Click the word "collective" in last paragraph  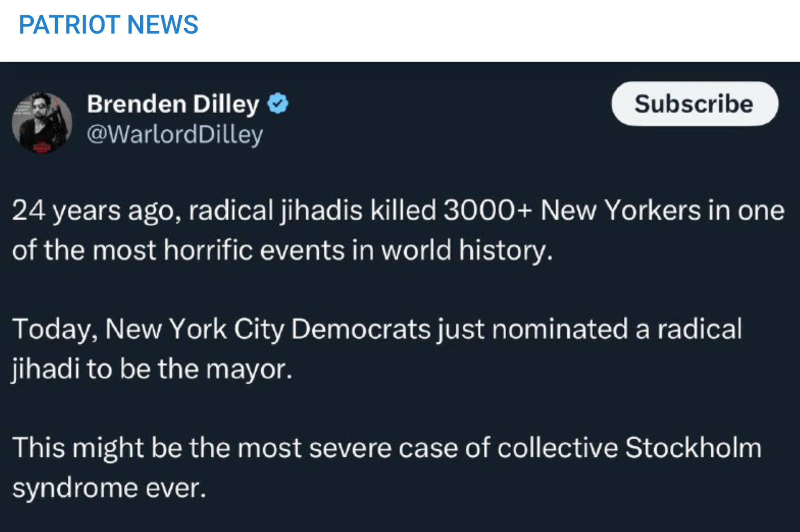coord(558,448)
